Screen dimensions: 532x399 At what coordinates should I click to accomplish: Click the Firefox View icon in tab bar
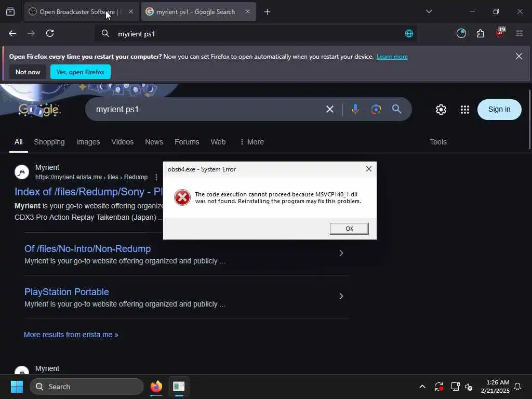coord(10,12)
